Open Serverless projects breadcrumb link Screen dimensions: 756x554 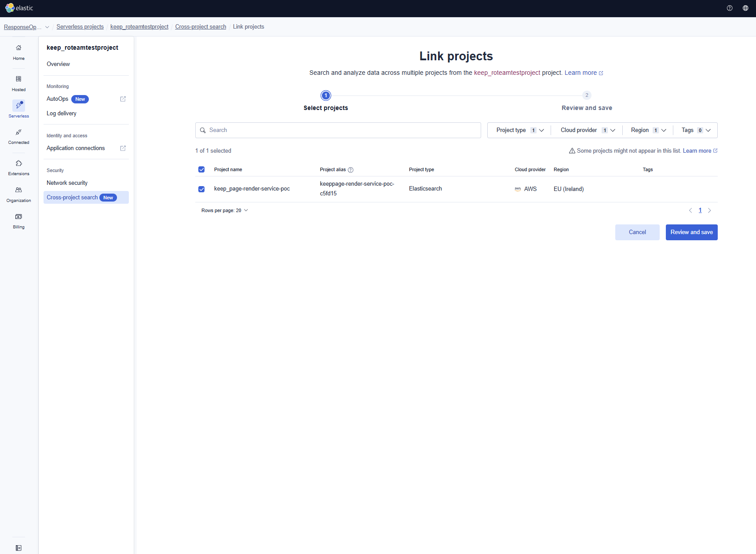pyautogui.click(x=80, y=27)
